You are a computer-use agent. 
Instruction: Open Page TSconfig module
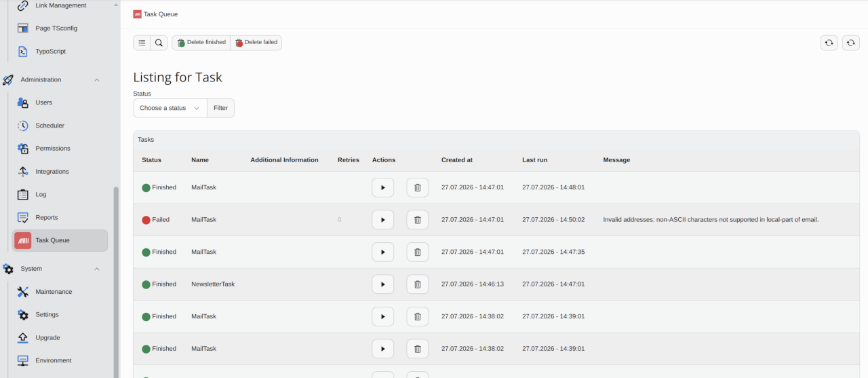[60, 29]
